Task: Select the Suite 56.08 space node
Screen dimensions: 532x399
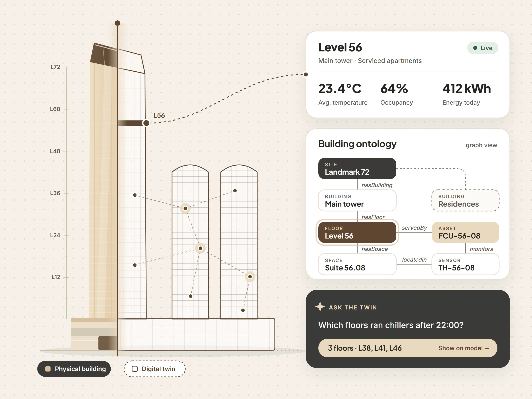Action: [x=357, y=264]
